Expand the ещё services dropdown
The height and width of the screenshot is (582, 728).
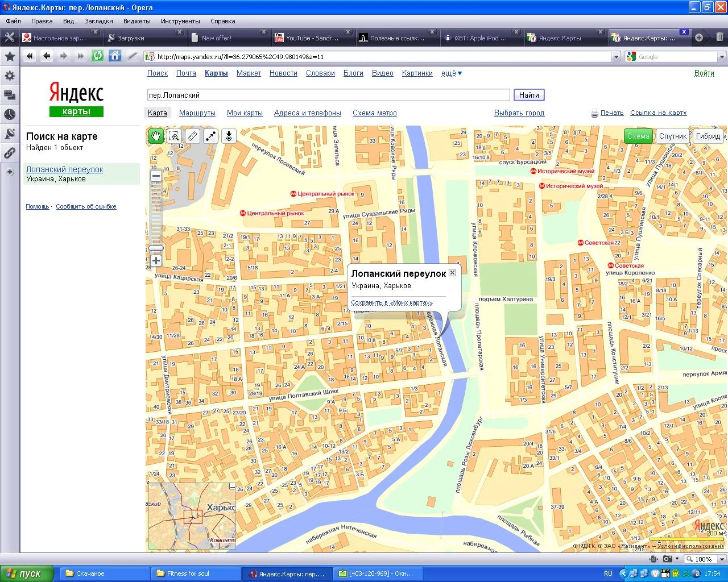(452, 73)
